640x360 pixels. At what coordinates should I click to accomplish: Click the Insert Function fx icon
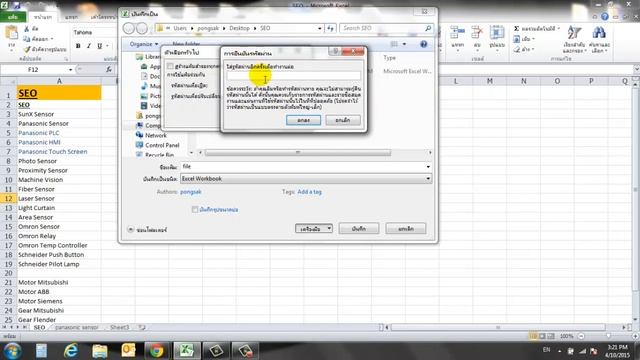(109, 69)
